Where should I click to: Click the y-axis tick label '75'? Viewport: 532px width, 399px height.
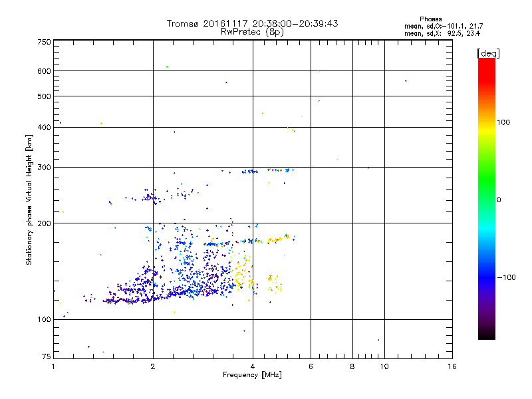[x=47, y=356]
